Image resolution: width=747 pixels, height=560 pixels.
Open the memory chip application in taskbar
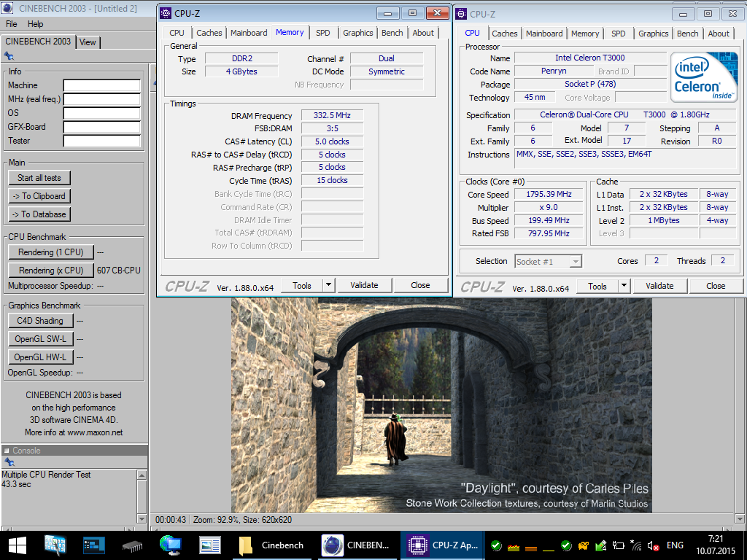(132, 545)
